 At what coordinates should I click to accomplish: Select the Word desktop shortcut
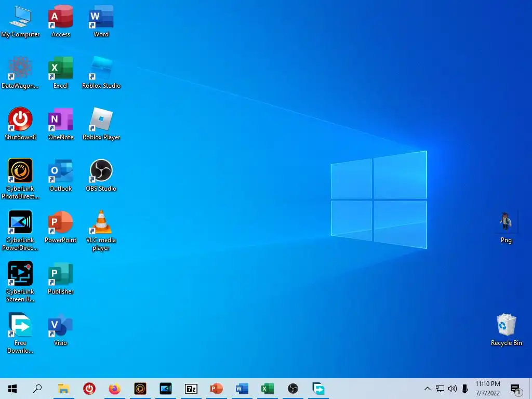click(x=101, y=21)
